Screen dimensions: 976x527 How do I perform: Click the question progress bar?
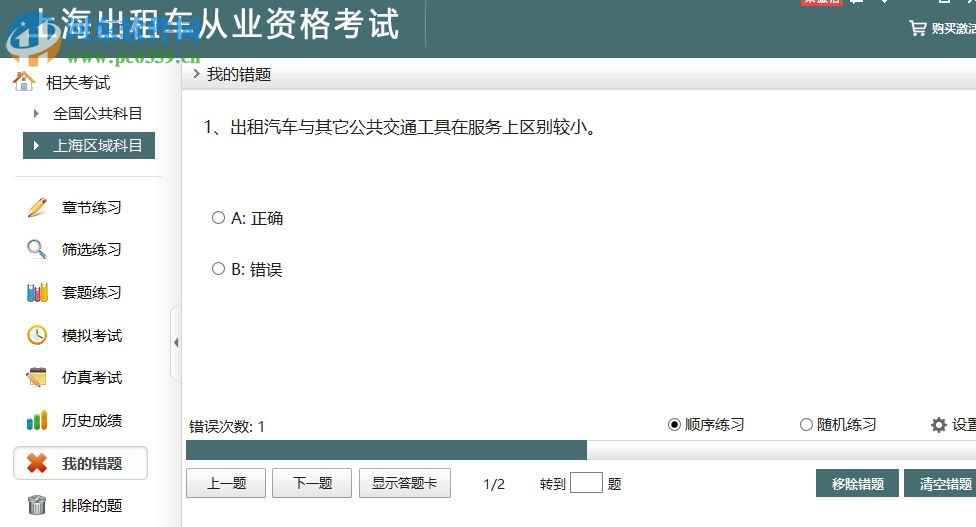click(581, 450)
